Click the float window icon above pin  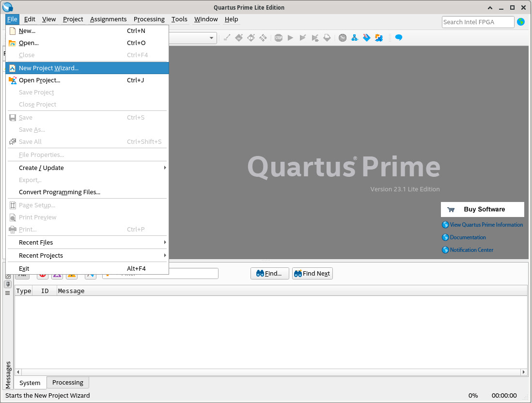click(8, 277)
